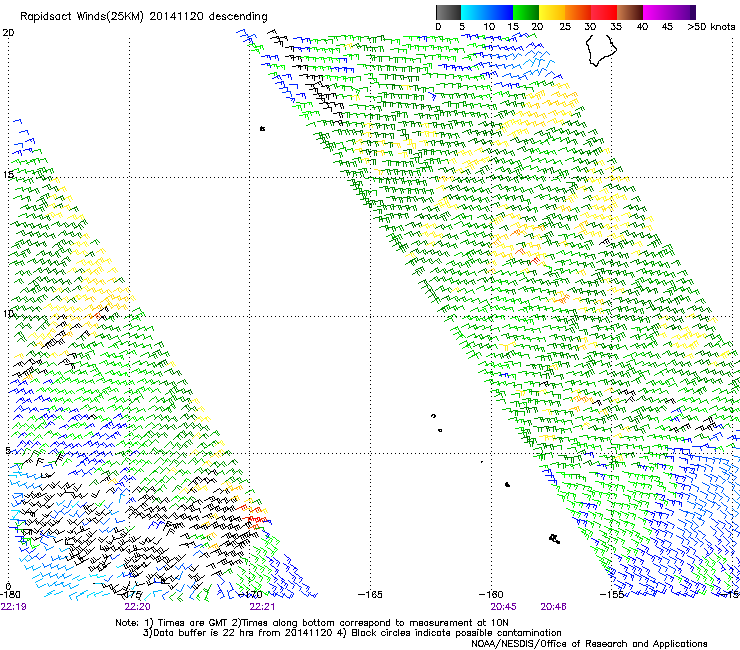Click the swath time label '20:46'
Viewport: 740px width, 650px height.
pos(553,607)
